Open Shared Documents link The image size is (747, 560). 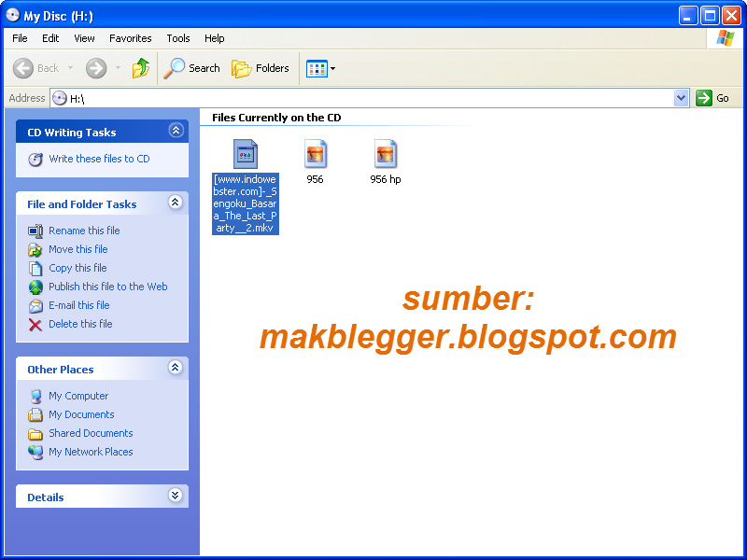pyautogui.click(x=91, y=433)
